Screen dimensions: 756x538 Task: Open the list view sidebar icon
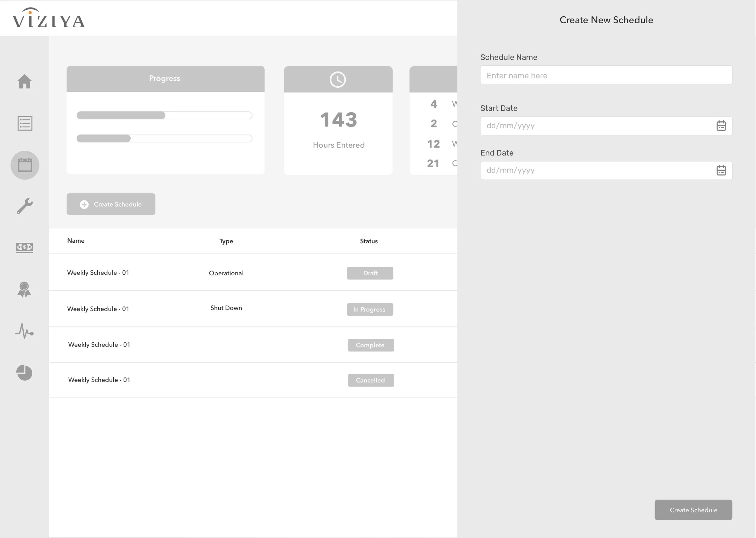pos(25,123)
